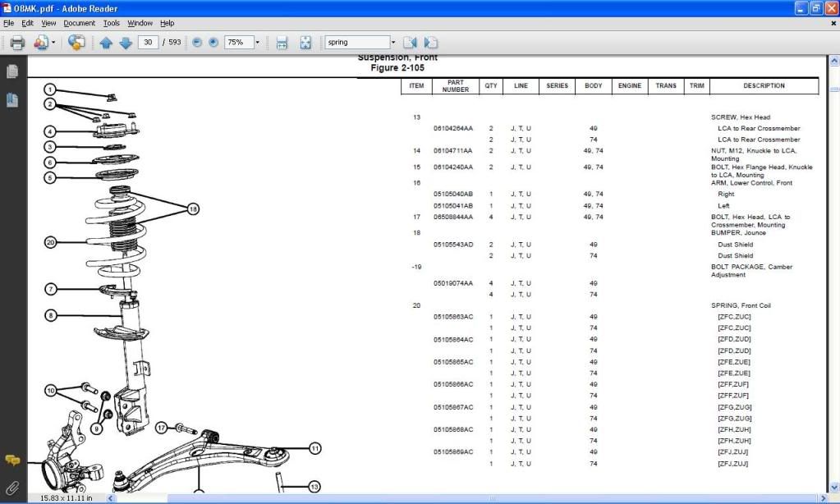Open the Comments panel in sidebar

coord(12,460)
